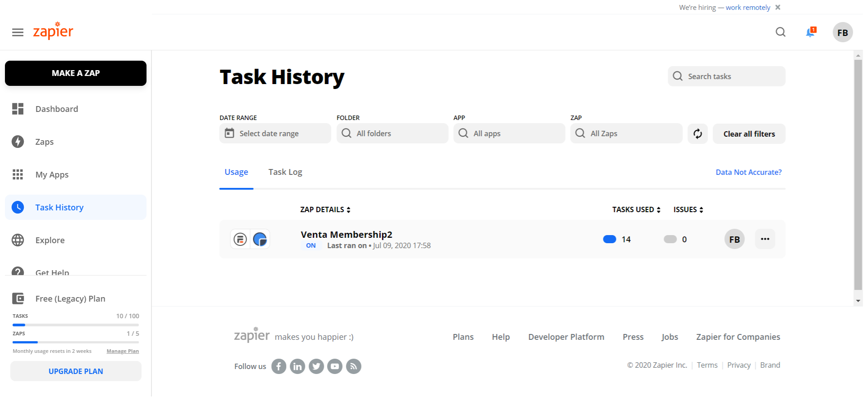Switch to the Usage tab
The height and width of the screenshot is (405, 868).
coord(236,172)
